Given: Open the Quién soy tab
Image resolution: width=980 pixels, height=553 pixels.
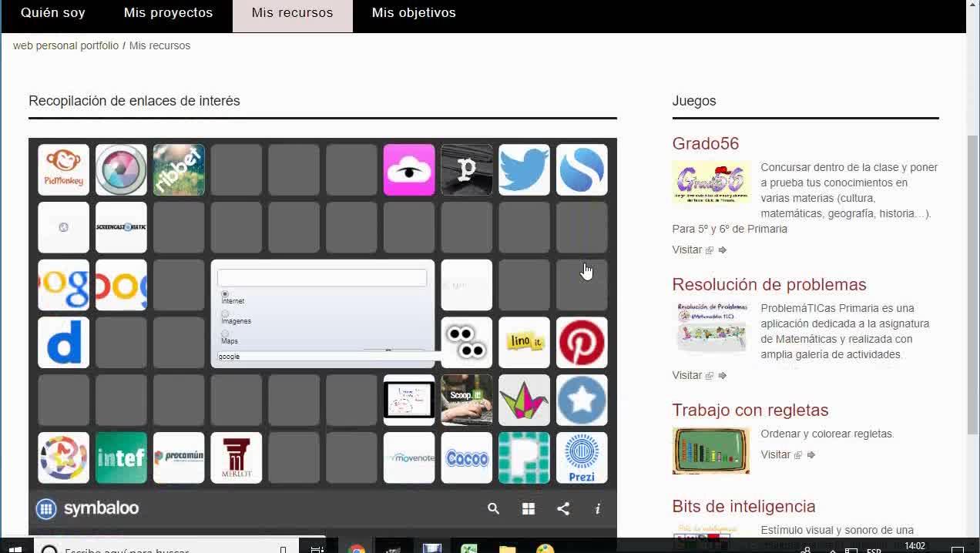Looking at the screenshot, I should click(53, 13).
